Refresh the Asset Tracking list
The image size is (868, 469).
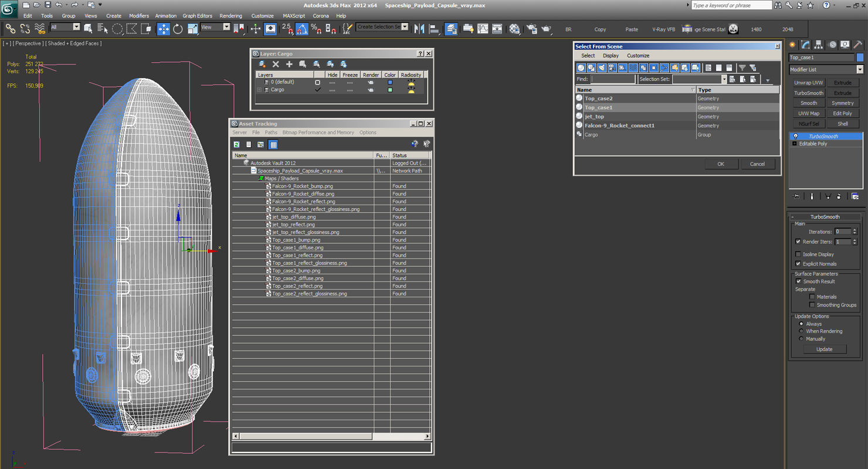[x=236, y=144]
